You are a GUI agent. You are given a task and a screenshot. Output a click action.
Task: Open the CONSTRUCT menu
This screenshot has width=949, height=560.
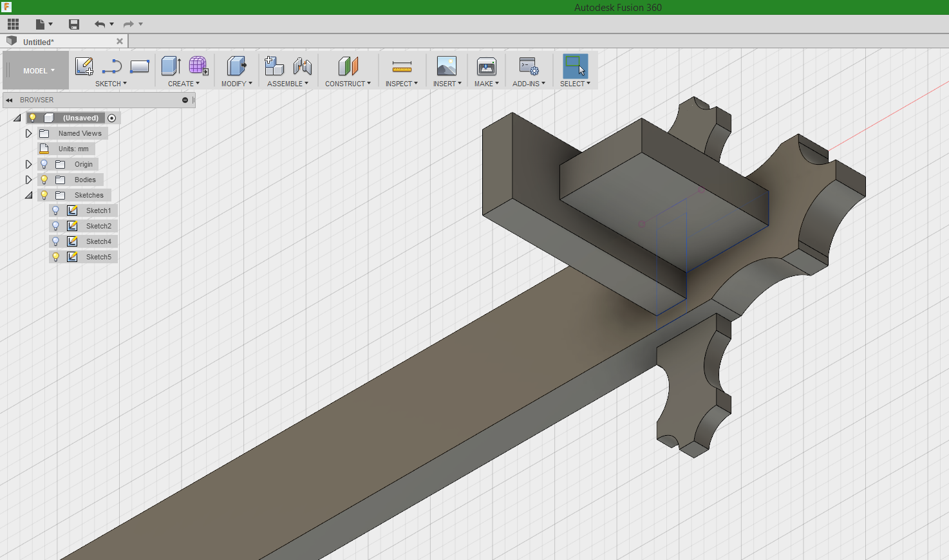348,84
